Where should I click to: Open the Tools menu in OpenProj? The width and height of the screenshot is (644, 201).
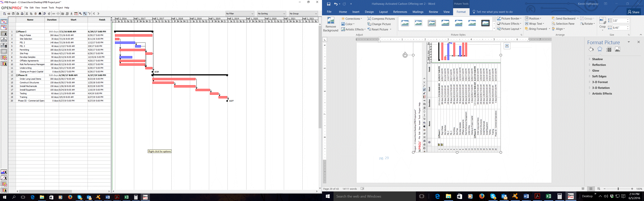point(51,8)
